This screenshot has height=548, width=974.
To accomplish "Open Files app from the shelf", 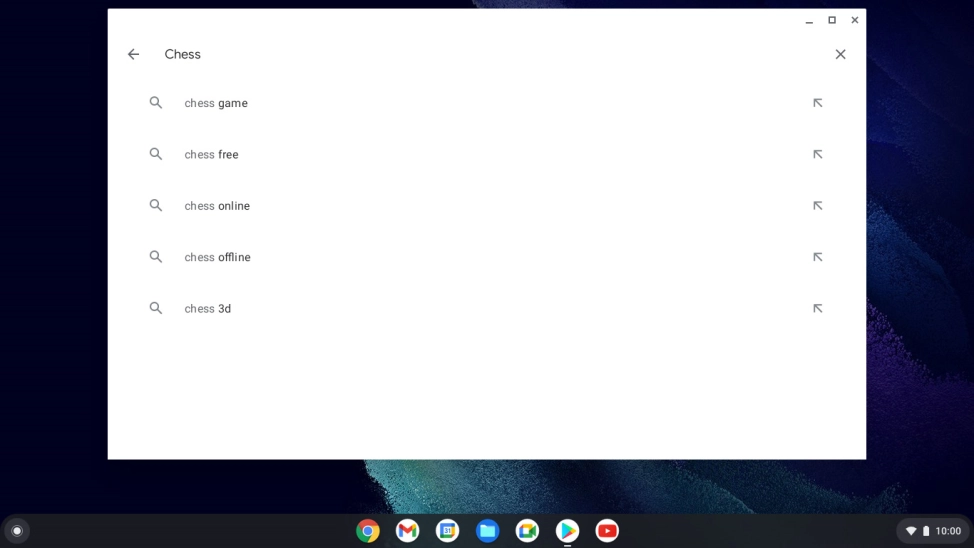I will pyautogui.click(x=488, y=531).
